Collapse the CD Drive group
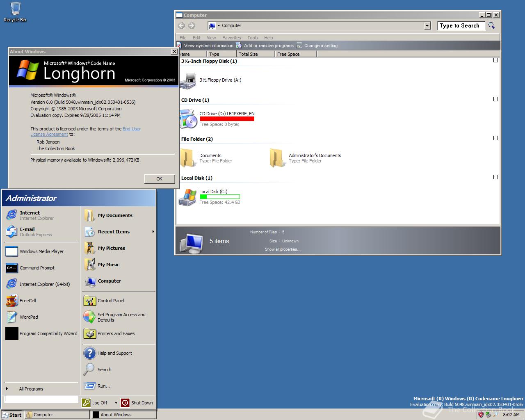The height and width of the screenshot is (420, 525). point(495,99)
